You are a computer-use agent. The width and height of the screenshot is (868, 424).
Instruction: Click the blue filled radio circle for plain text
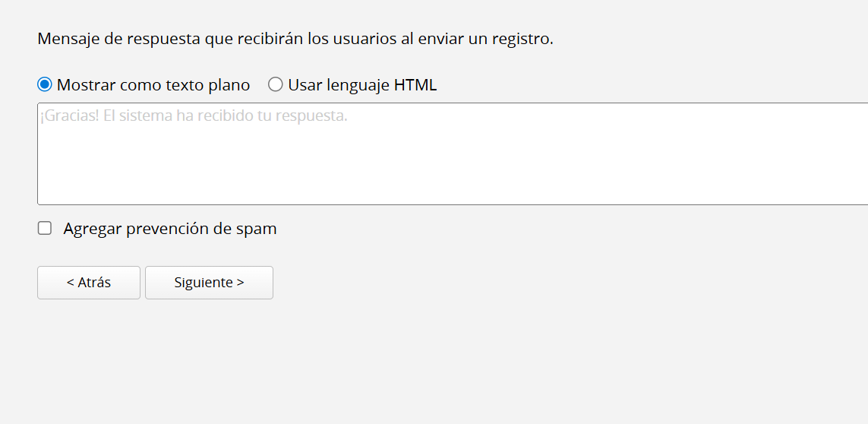pyautogui.click(x=45, y=85)
